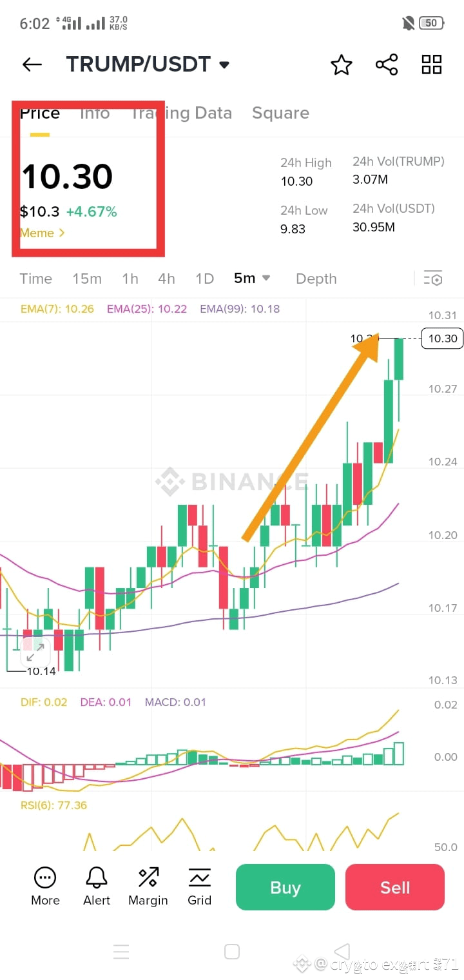464x980 pixels.
Task: Tap the 24h Low value 9.83
Action: pyautogui.click(x=293, y=229)
